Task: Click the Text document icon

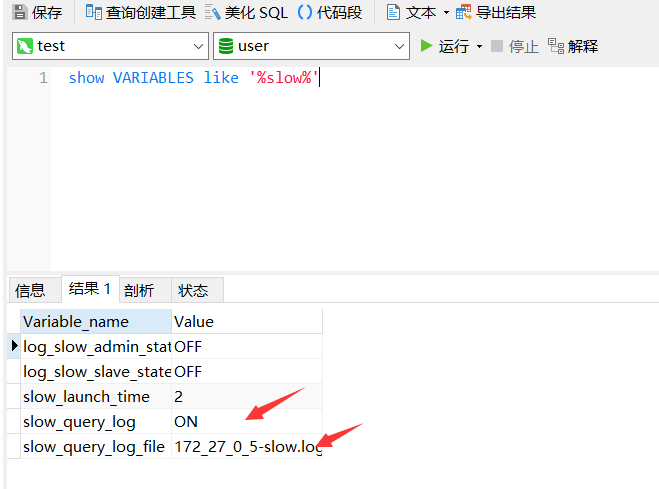Action: click(393, 12)
